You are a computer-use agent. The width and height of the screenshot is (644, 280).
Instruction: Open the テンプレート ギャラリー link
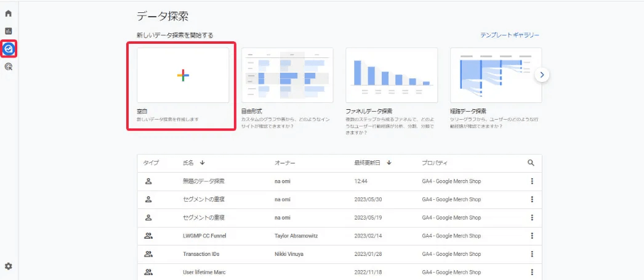click(x=509, y=35)
